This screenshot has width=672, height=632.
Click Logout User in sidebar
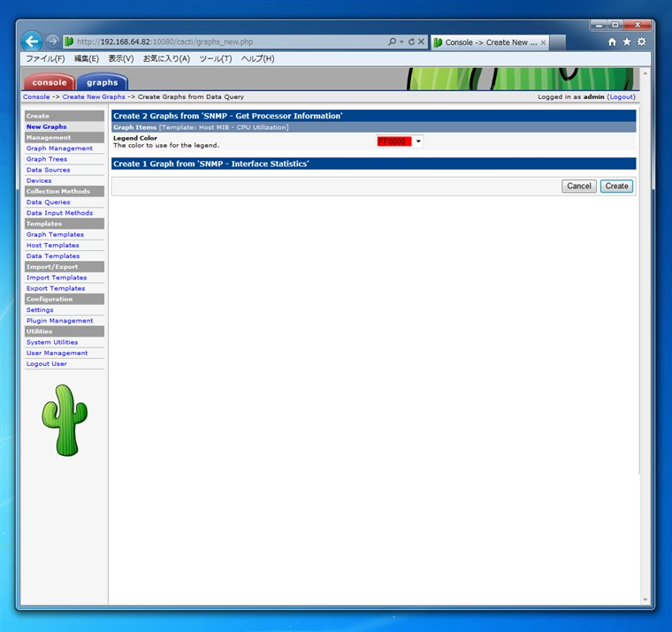(x=47, y=364)
